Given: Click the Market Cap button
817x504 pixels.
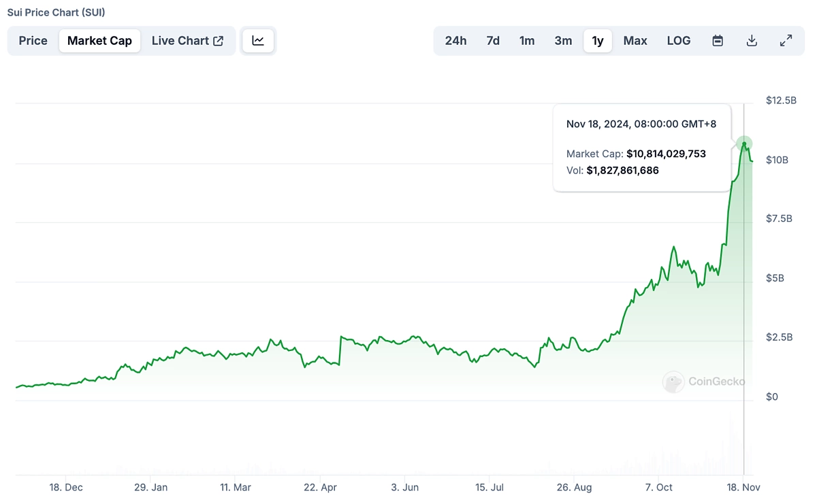Looking at the screenshot, I should 99,40.
